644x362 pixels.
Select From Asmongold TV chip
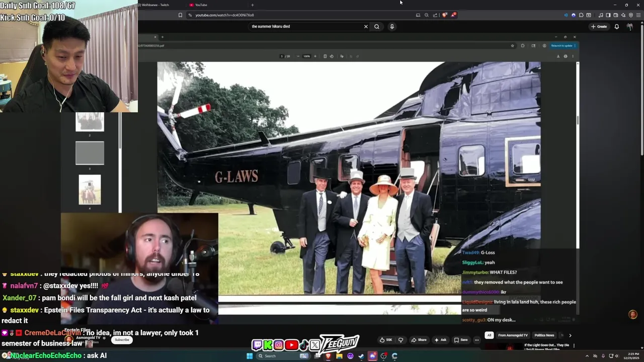pyautogui.click(x=513, y=335)
